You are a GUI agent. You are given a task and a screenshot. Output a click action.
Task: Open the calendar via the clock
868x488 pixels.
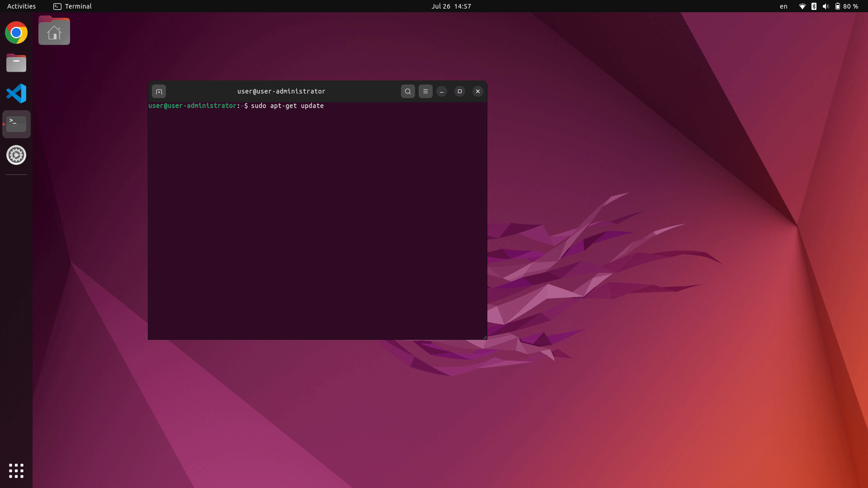point(451,6)
